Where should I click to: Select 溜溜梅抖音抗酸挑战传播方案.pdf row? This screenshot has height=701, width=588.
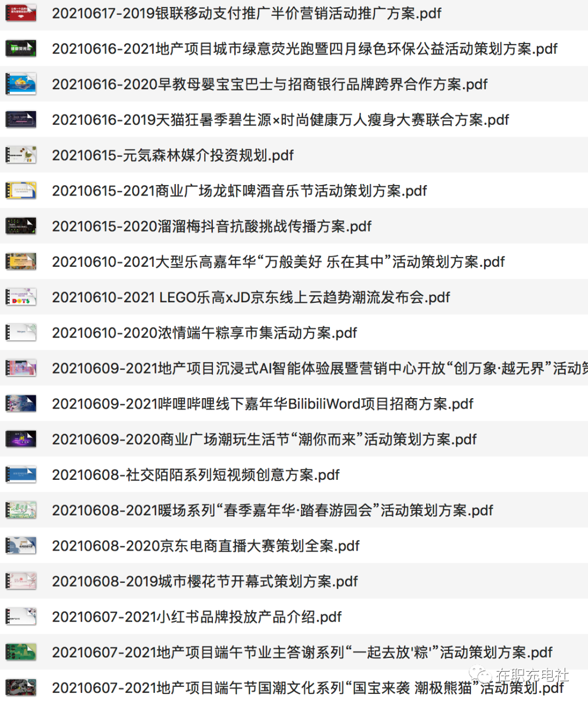pyautogui.click(x=211, y=226)
